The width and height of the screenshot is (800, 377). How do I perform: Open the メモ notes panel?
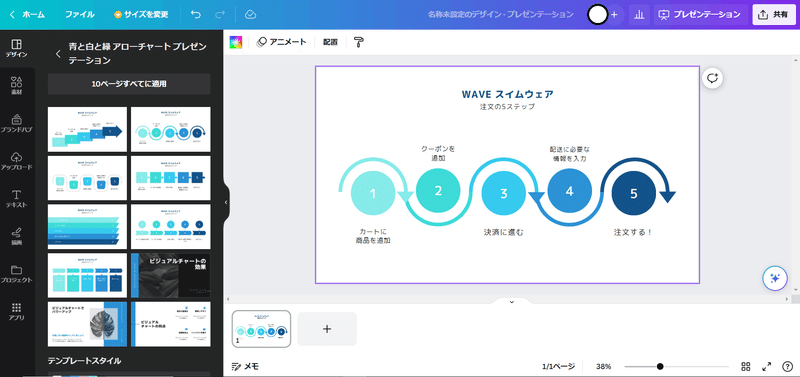245,366
